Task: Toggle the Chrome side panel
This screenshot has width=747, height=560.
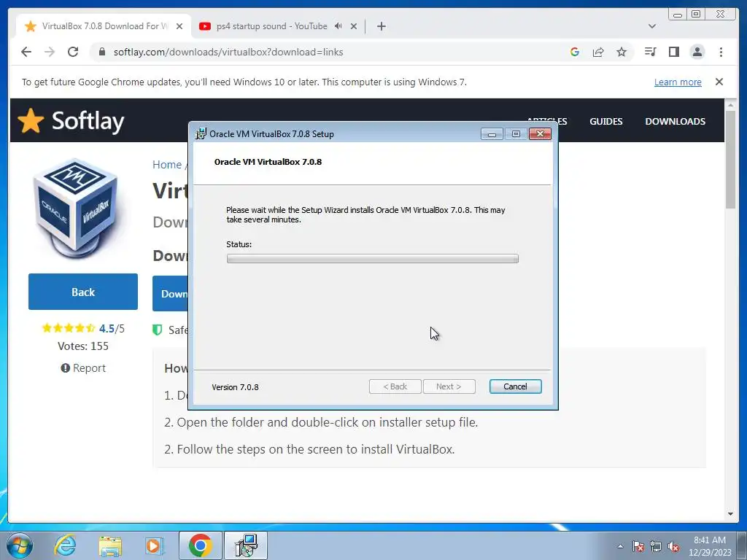Action: [673, 52]
